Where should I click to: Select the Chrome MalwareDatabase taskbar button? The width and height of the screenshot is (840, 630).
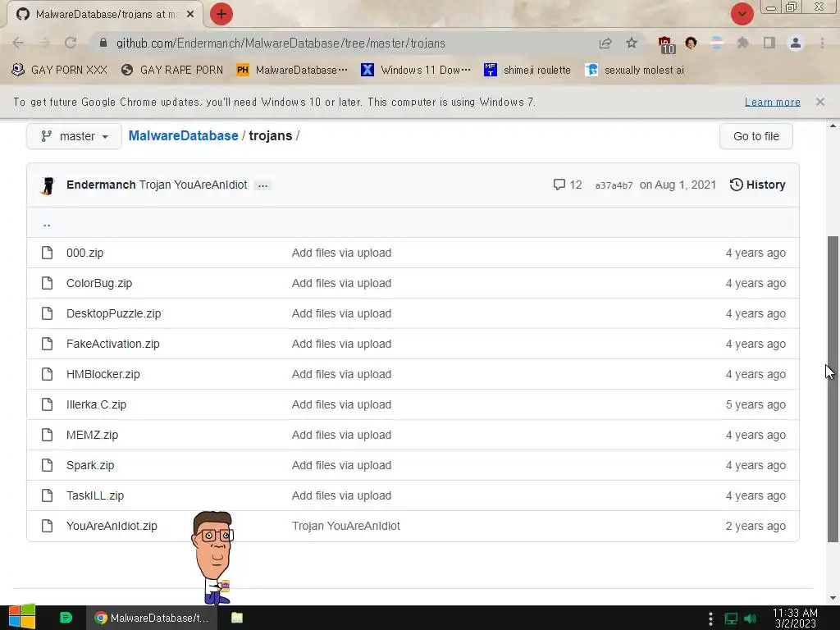152,618
